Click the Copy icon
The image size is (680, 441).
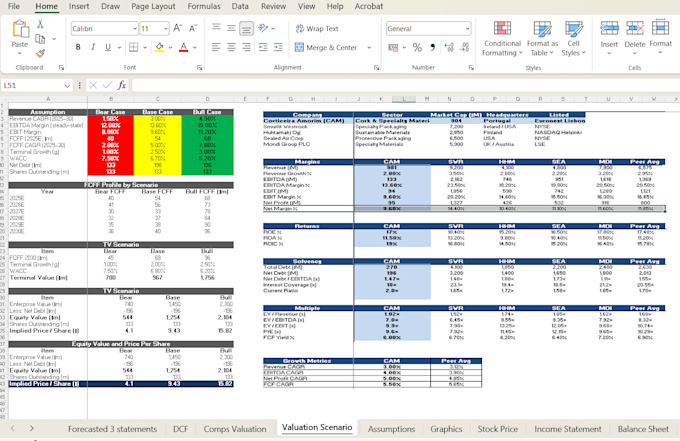click(40, 39)
